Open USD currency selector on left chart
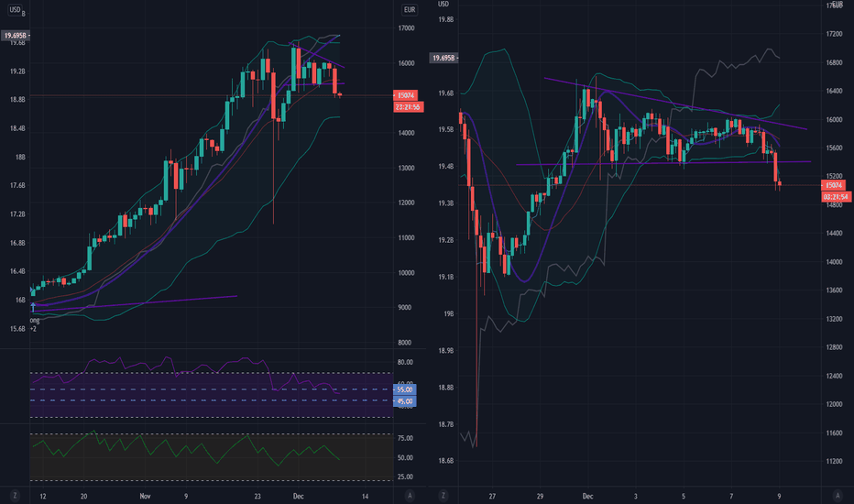This screenshot has height=504, width=854. (15, 10)
